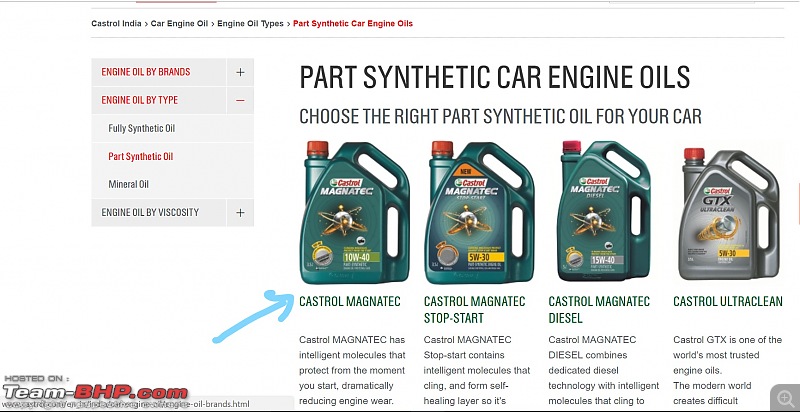800x412 pixels.
Task: Open the Castrol India breadcrumb link
Action: tap(116, 23)
